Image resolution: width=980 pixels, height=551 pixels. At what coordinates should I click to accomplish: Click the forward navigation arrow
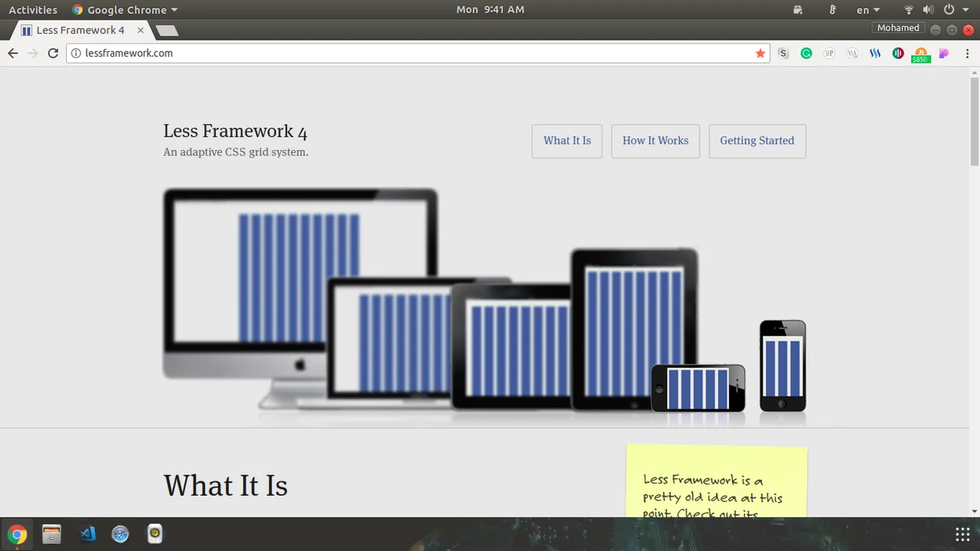32,53
